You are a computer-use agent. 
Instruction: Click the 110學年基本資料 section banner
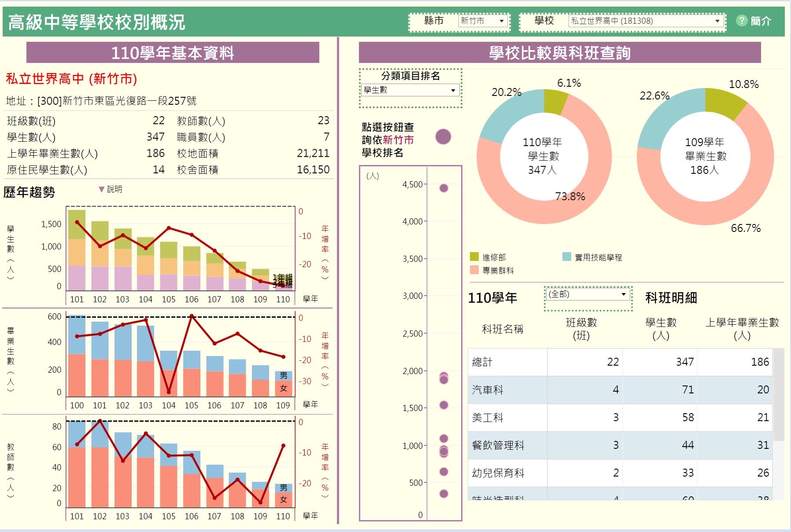click(173, 53)
